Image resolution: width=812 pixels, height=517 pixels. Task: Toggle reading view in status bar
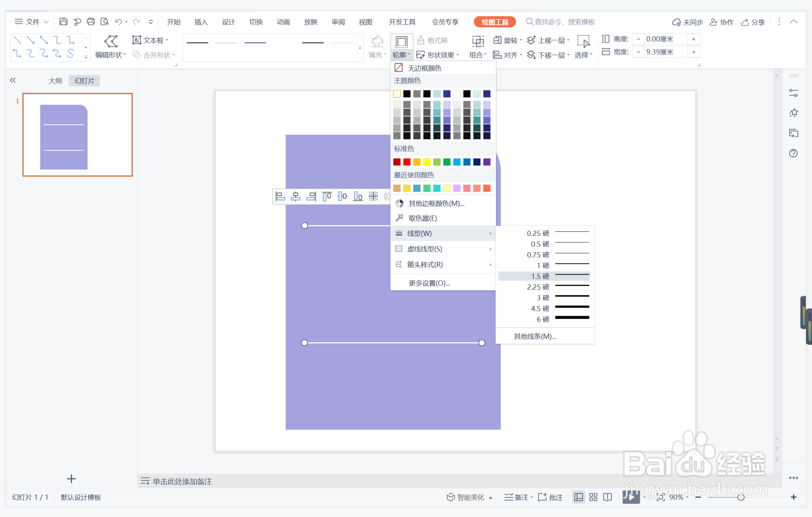[607, 497]
